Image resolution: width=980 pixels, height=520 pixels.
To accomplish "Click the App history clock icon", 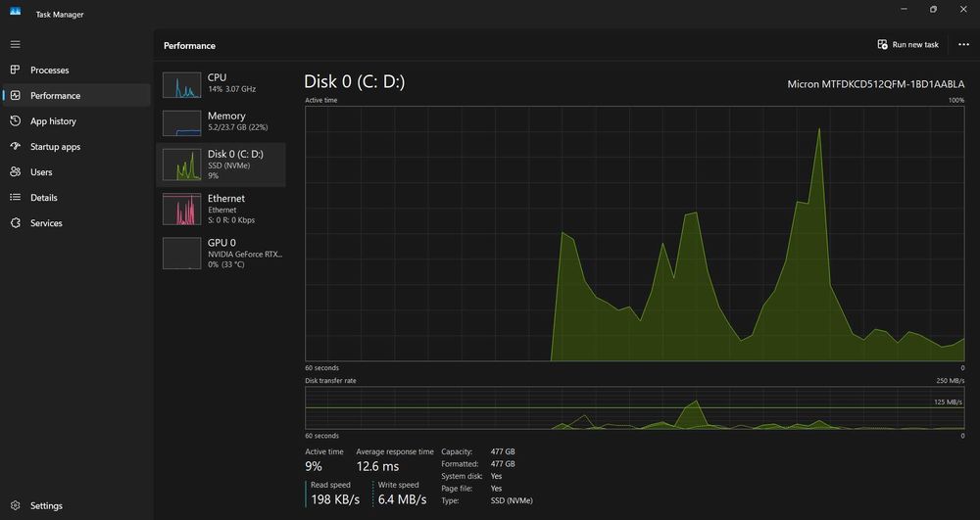I will pos(15,121).
